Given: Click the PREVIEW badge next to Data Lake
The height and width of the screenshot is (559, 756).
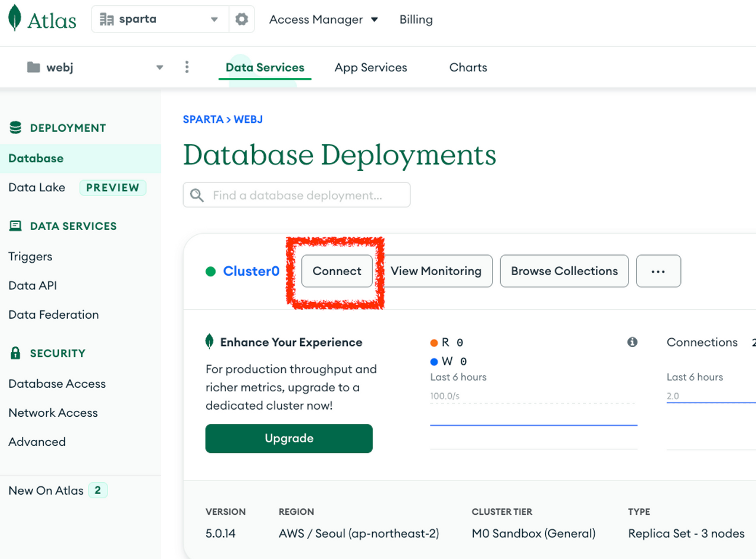Looking at the screenshot, I should coord(113,188).
